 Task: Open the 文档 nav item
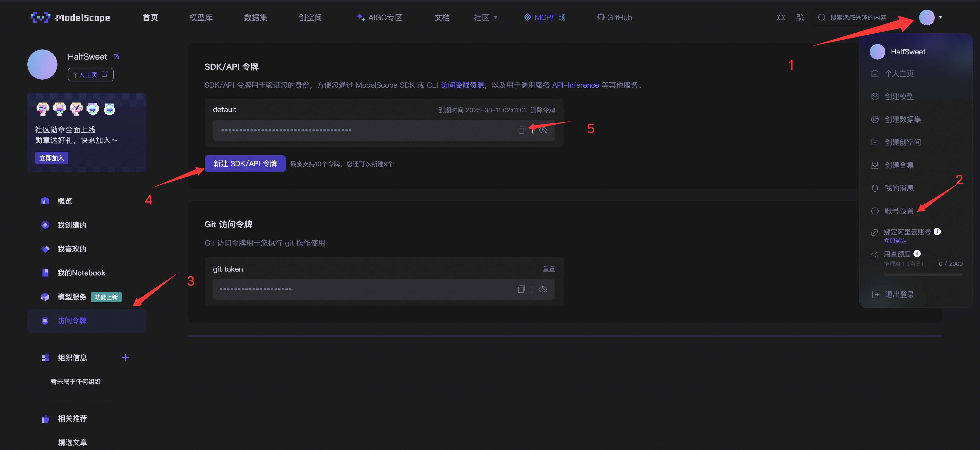click(442, 17)
